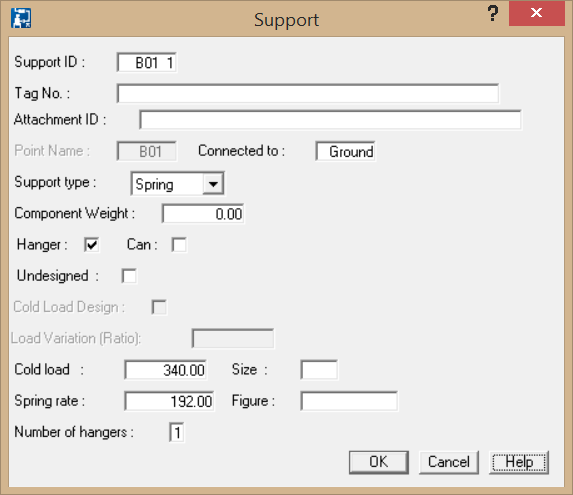Screen dimensions: 573x495
Task: Uncheck the Hanger checkbox
Action: pyautogui.click(x=91, y=245)
